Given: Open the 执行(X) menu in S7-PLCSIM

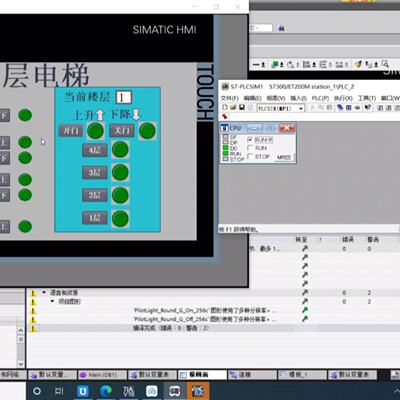Looking at the screenshot, I should (x=343, y=98).
